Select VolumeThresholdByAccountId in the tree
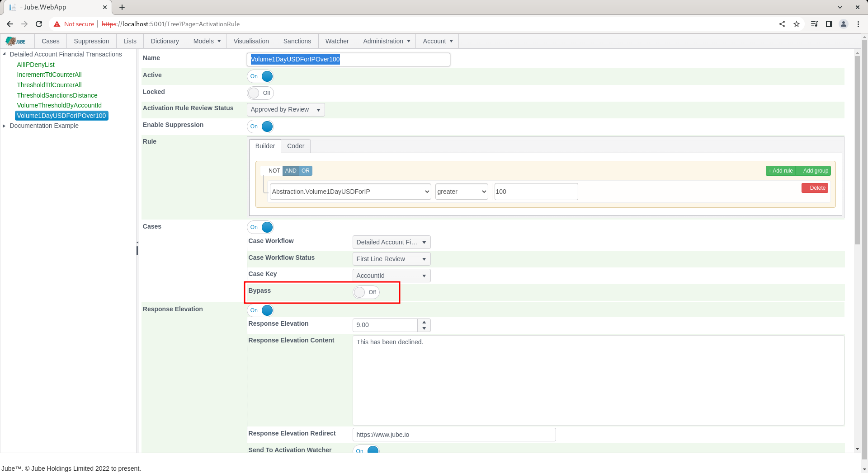The image size is (868, 473). 59,105
